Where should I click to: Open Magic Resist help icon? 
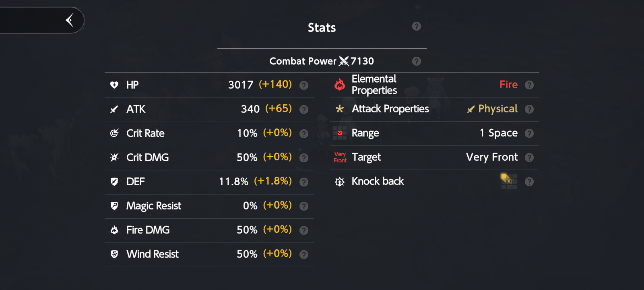pyautogui.click(x=304, y=206)
